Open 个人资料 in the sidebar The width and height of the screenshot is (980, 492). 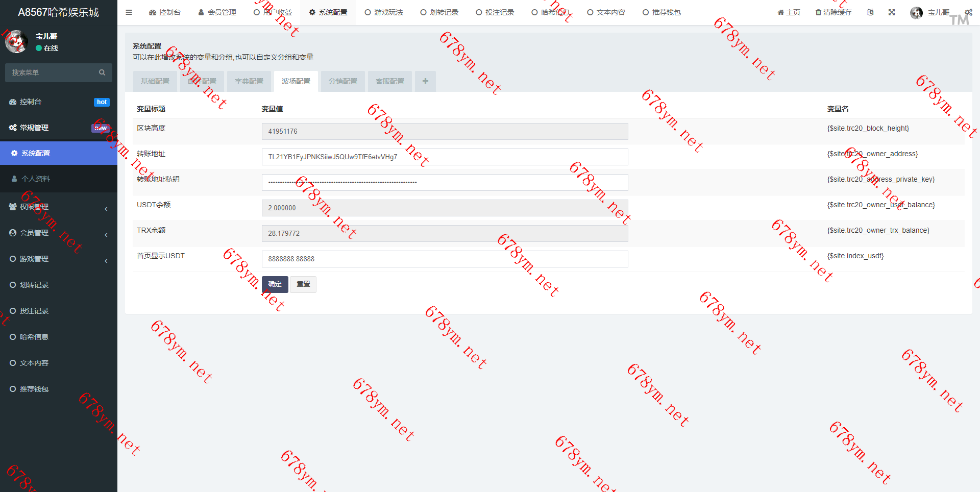[36, 179]
